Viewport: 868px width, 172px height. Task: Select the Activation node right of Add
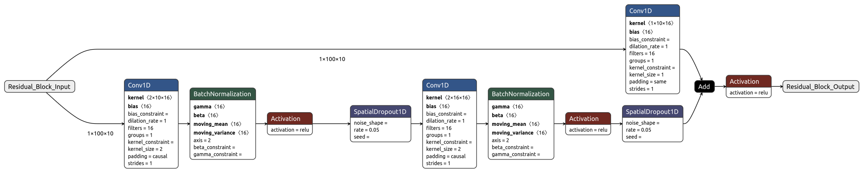[x=748, y=81]
